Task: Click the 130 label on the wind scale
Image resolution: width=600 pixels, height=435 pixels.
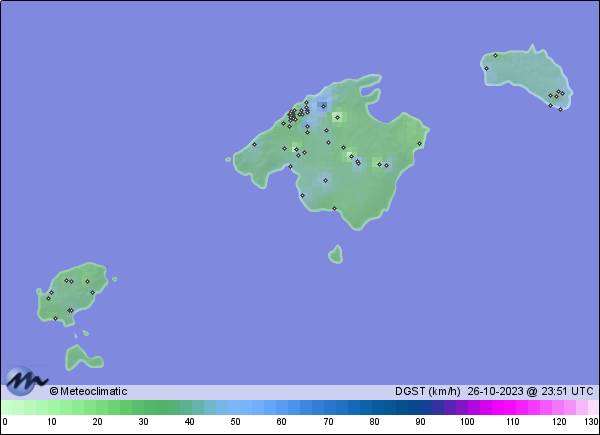Action: 591,422
